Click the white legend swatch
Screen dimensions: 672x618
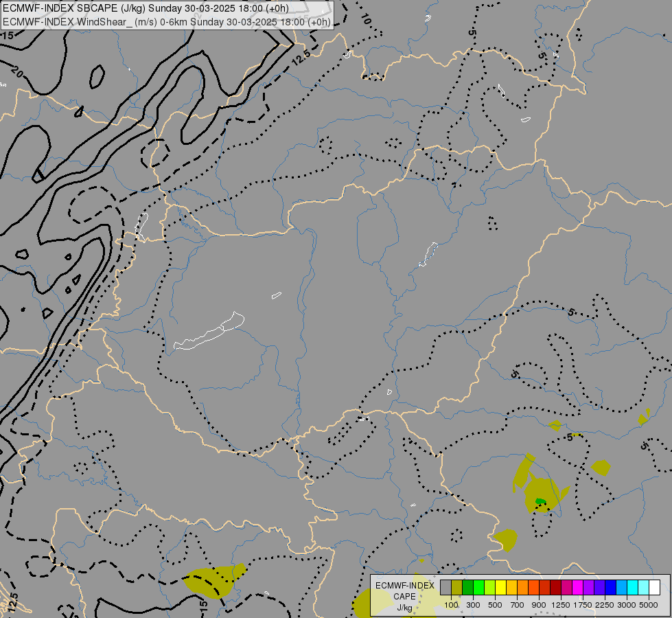[654, 587]
